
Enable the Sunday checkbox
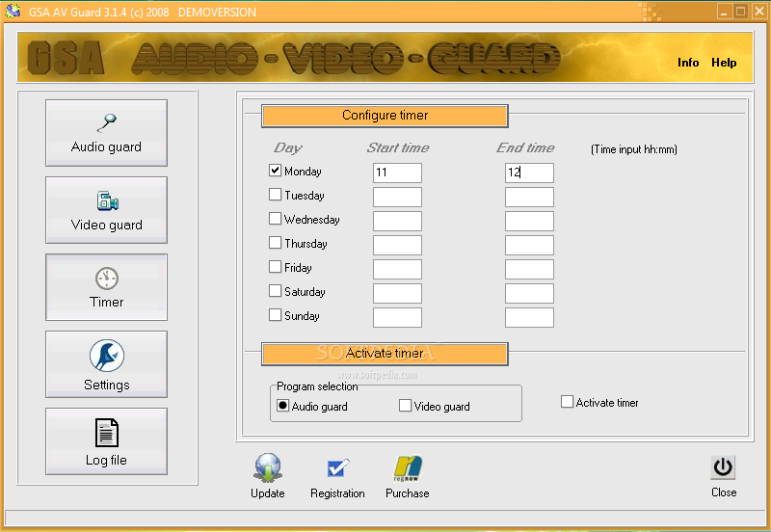[x=275, y=315]
